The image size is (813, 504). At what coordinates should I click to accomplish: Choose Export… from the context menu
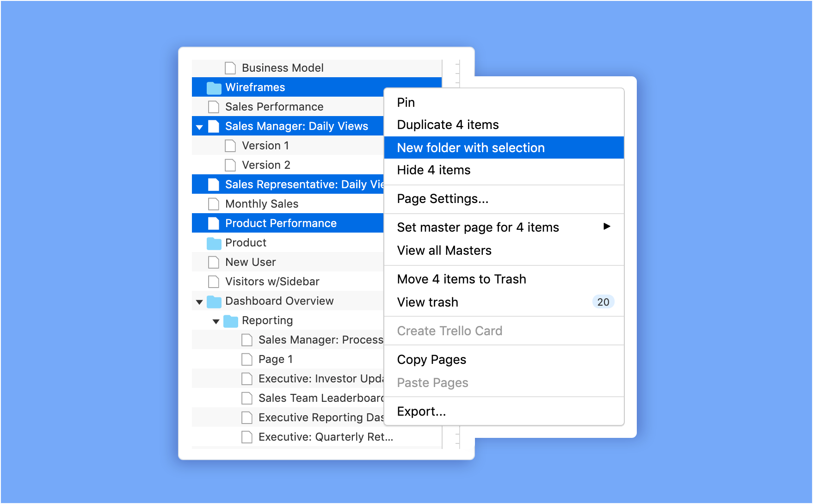coord(504,412)
